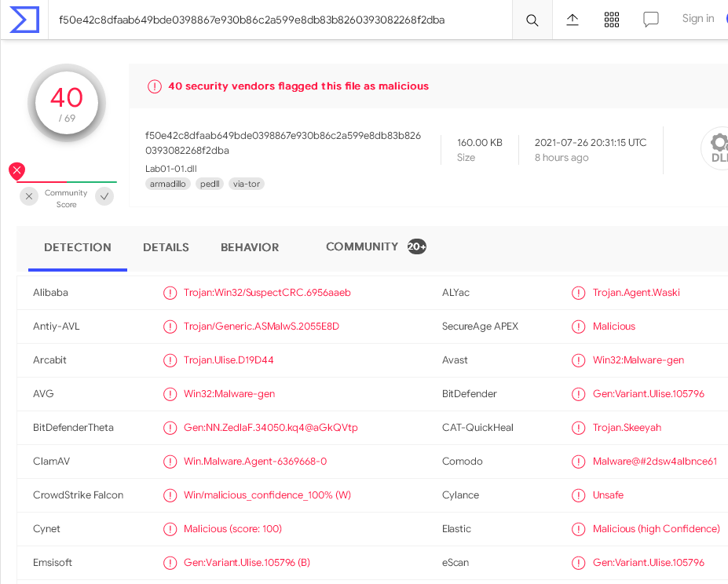Image resolution: width=728 pixels, height=584 pixels.
Task: Select the 160.00 KB size value
Action: click(x=480, y=143)
